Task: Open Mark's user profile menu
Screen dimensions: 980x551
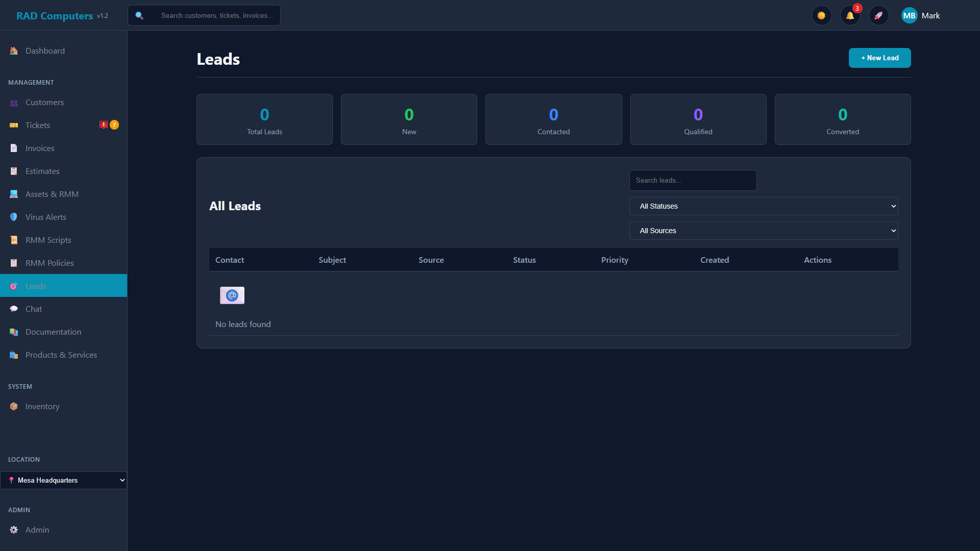Action: (x=920, y=15)
